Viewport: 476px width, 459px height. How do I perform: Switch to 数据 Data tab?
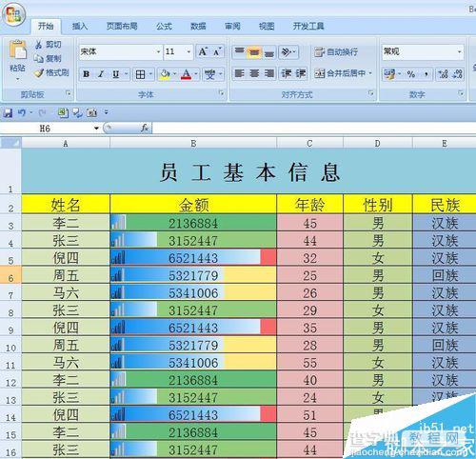(x=198, y=26)
